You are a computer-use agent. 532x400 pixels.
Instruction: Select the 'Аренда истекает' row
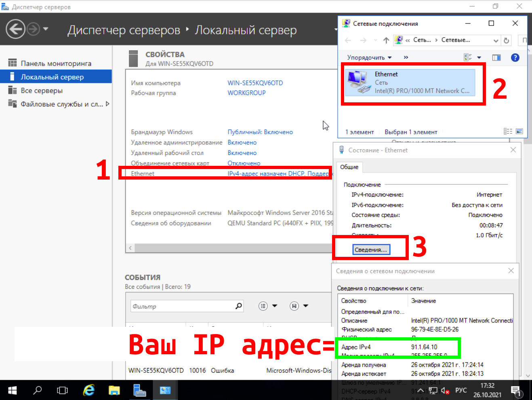tap(426, 374)
